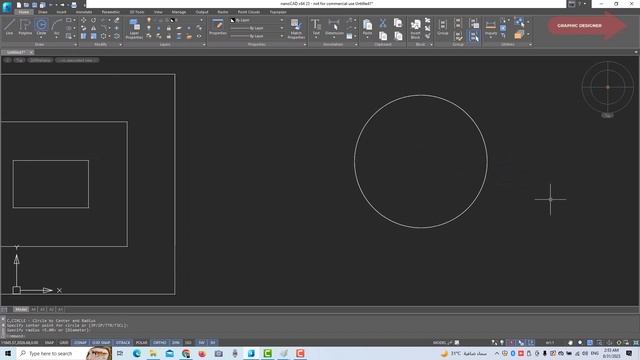Open the Annotate ribbon tab

click(84, 12)
